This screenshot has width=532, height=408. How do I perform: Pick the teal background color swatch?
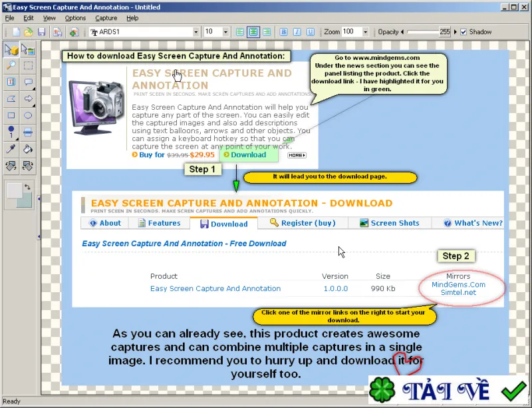(x=27, y=202)
